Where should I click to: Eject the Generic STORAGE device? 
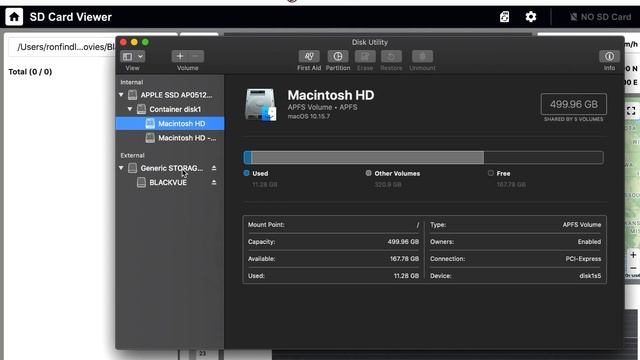(214, 168)
